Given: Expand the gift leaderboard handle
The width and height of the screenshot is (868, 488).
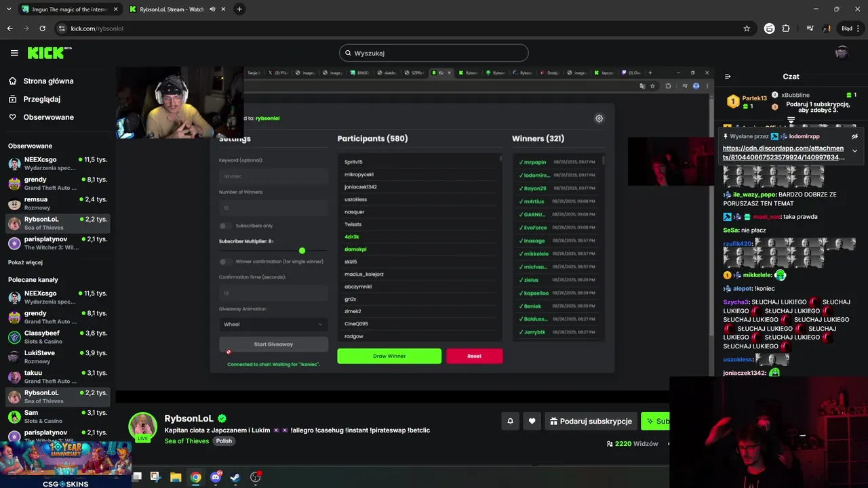Looking at the screenshot, I should point(791,121).
